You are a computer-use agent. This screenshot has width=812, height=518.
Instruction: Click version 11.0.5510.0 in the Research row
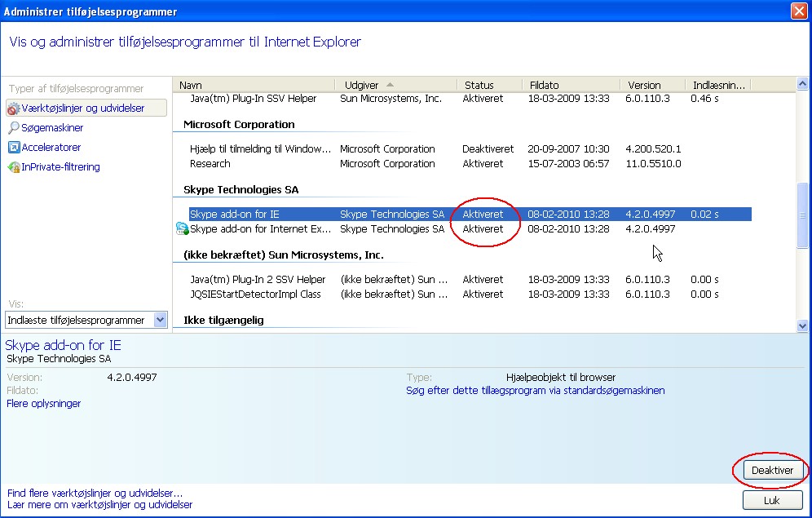coord(653,164)
